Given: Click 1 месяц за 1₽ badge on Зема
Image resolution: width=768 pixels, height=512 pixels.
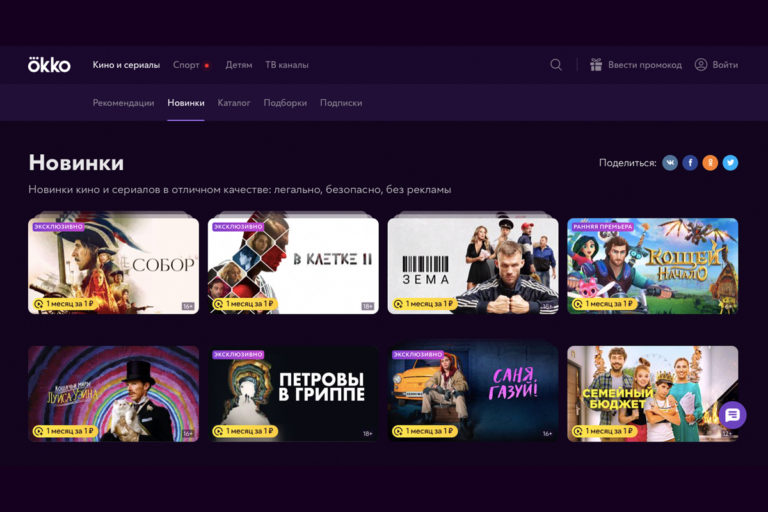Looking at the screenshot, I should tap(424, 304).
